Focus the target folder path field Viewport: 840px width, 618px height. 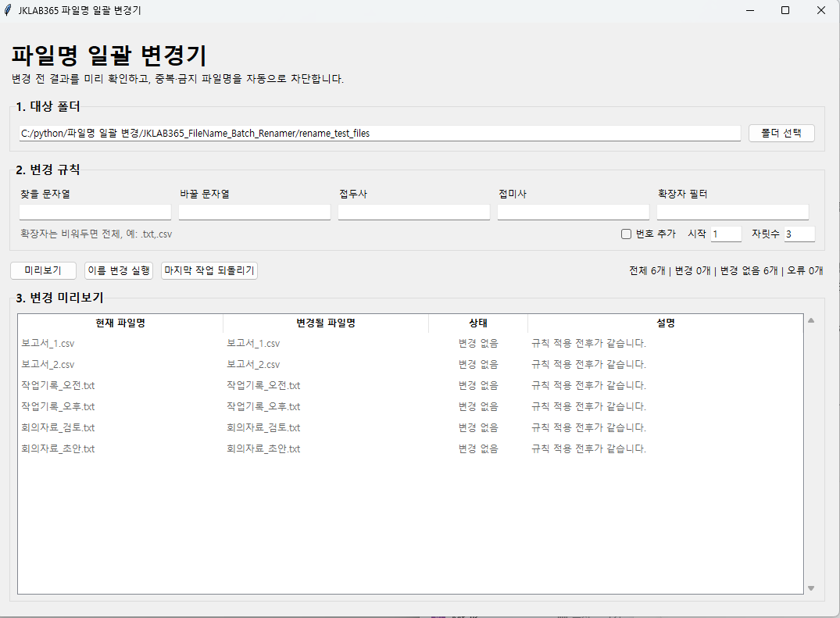point(380,134)
